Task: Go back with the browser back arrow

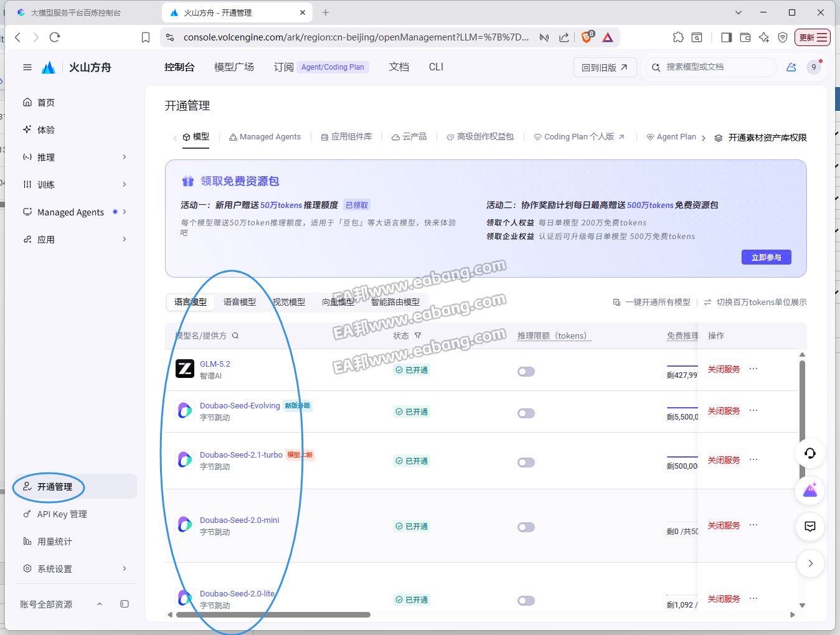Action: pyautogui.click(x=18, y=37)
